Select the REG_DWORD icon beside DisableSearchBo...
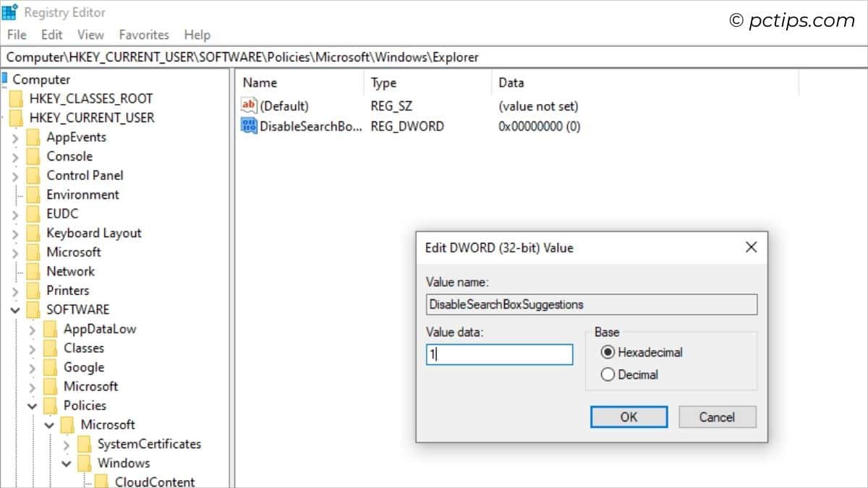Viewport: 868px width, 488px height. [248, 126]
